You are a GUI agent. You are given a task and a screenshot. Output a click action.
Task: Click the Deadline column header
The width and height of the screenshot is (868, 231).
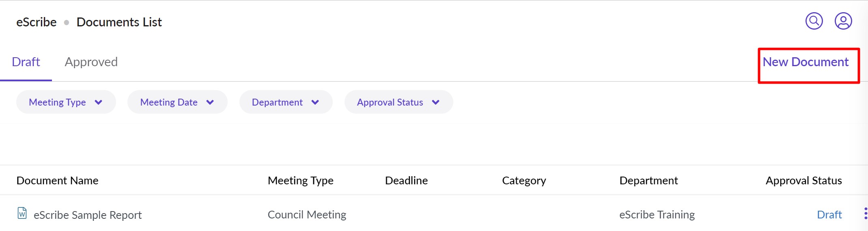[x=406, y=181]
